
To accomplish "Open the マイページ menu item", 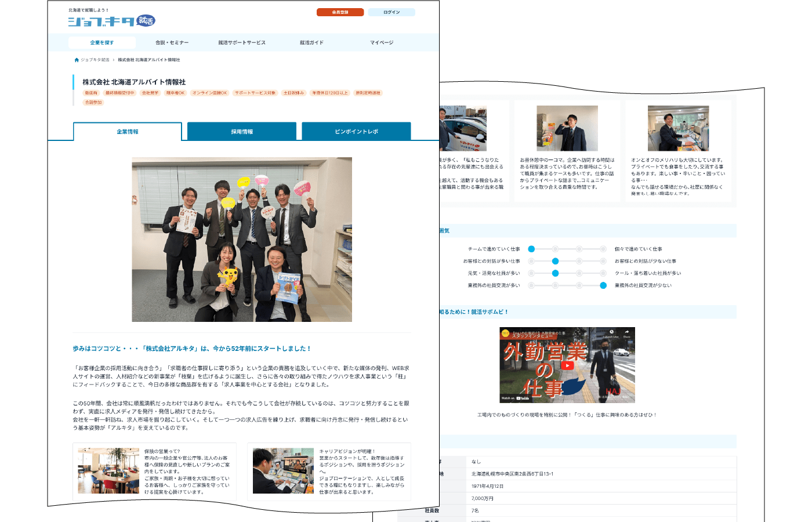I will [x=382, y=42].
